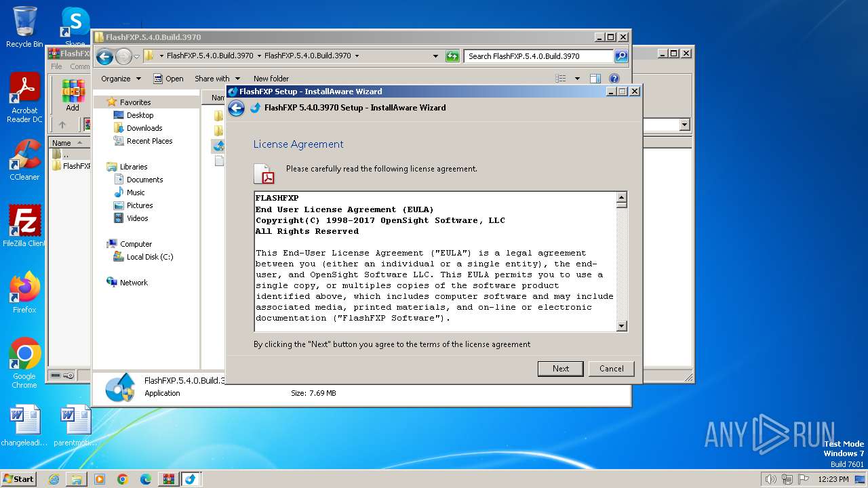The image size is (868, 488).
Task: Open the Videos library
Action: click(x=137, y=218)
